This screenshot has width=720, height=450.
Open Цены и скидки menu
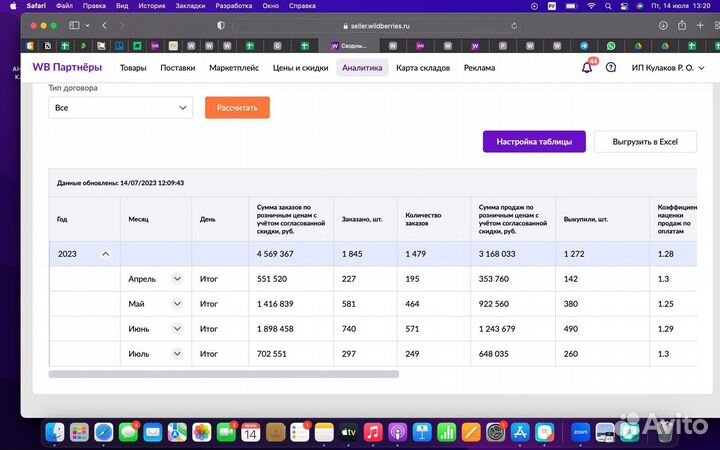pyautogui.click(x=300, y=68)
